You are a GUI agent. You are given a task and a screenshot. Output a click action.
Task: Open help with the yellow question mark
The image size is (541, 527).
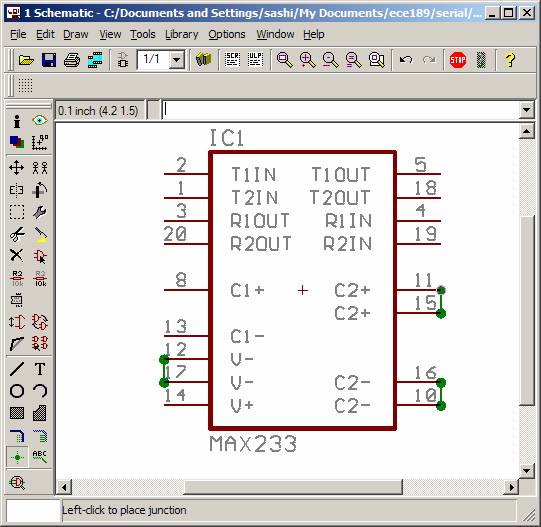510,60
